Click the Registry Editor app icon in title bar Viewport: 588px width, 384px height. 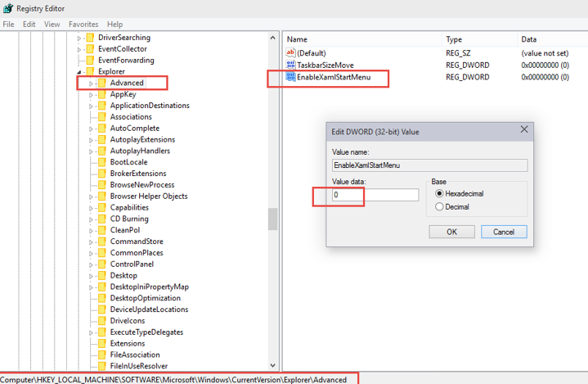pos(7,8)
